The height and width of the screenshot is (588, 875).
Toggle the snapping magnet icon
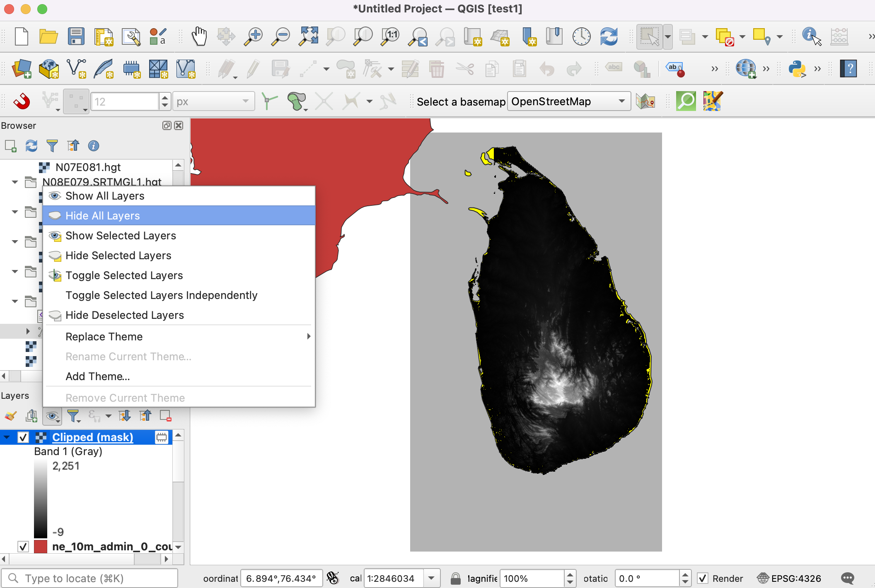tap(22, 101)
